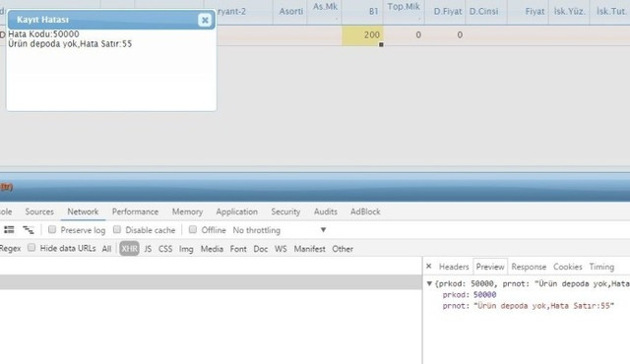The image size is (630, 364).
Task: Select the highlighted B1 cell with 200
Action: [x=362, y=35]
